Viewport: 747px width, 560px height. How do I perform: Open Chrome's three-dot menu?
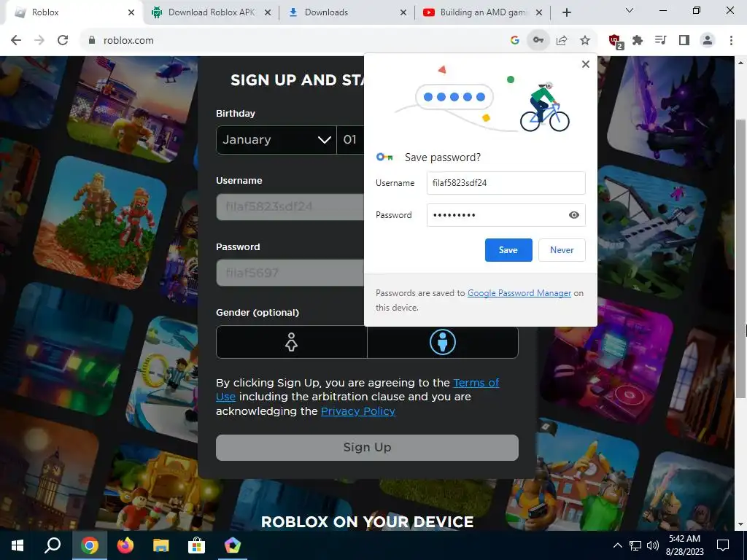click(731, 41)
